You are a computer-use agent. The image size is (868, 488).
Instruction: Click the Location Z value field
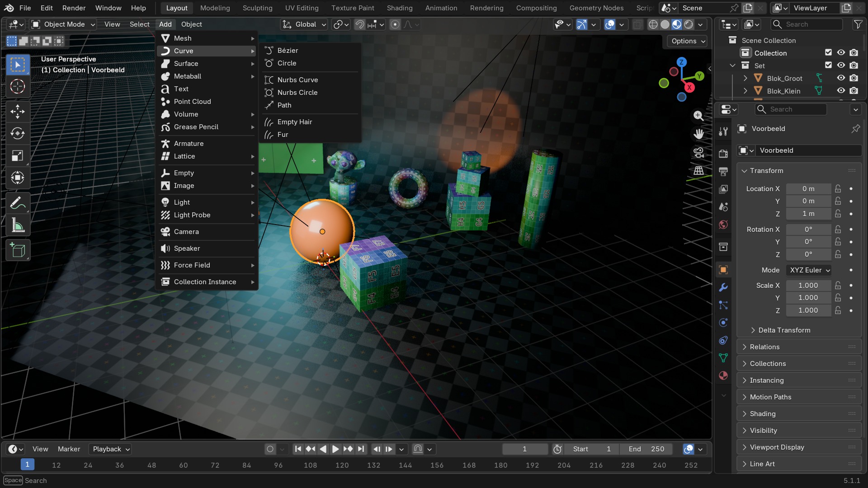point(808,214)
